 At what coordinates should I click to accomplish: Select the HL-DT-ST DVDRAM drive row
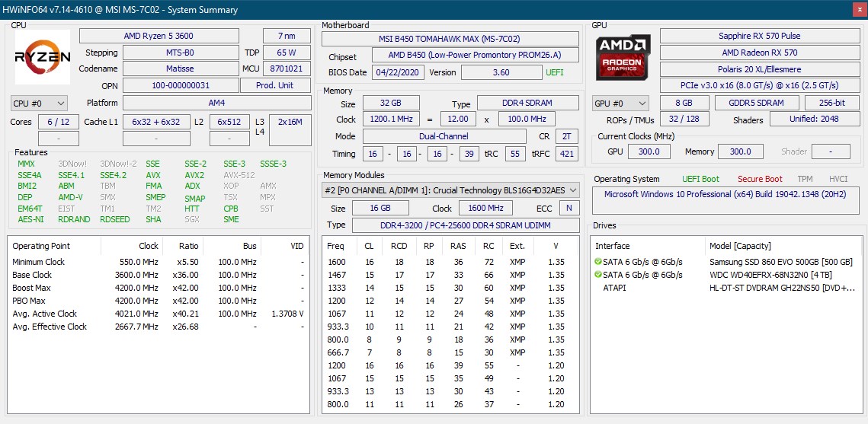click(x=726, y=288)
